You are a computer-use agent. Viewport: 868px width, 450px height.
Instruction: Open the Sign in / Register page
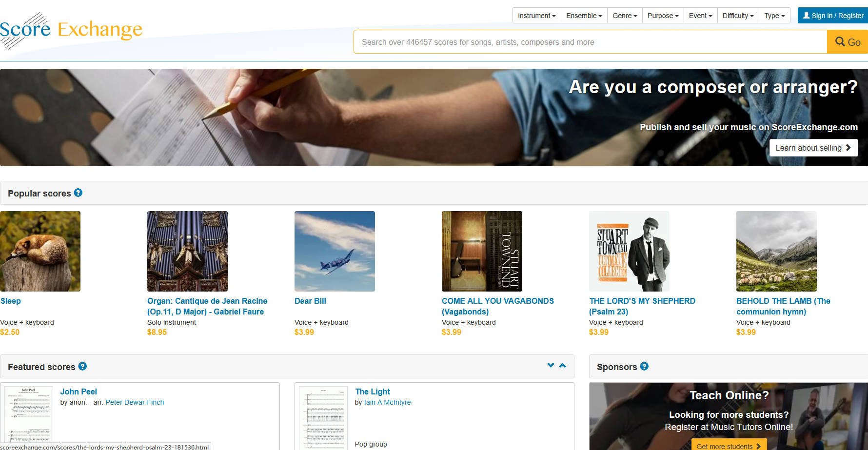click(x=832, y=16)
